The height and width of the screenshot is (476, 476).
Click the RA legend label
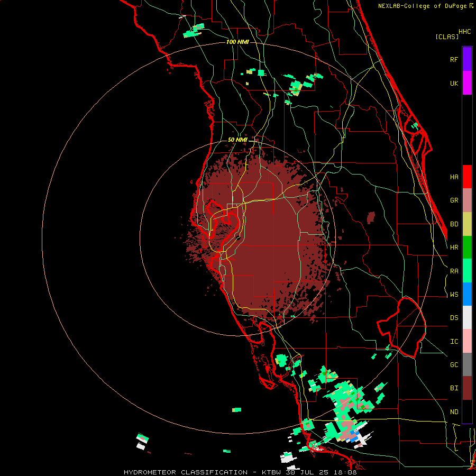454,271
